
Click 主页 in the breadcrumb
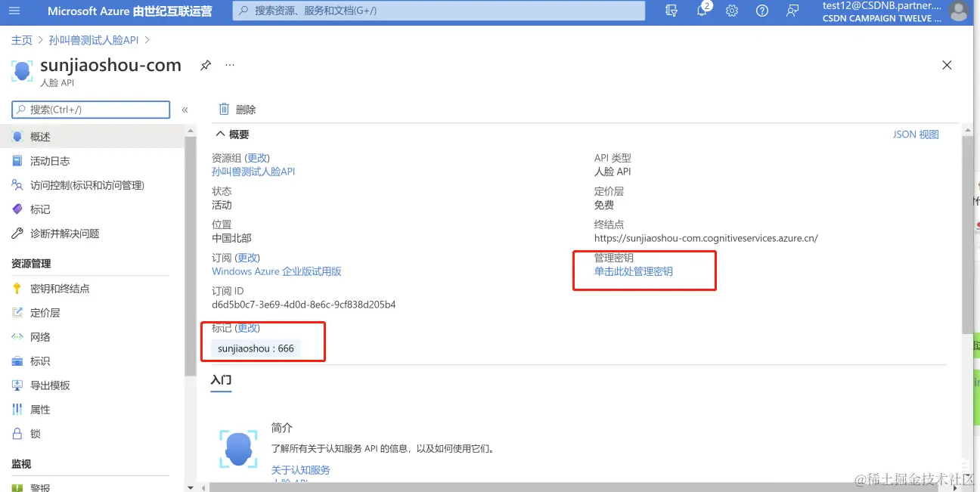click(22, 40)
